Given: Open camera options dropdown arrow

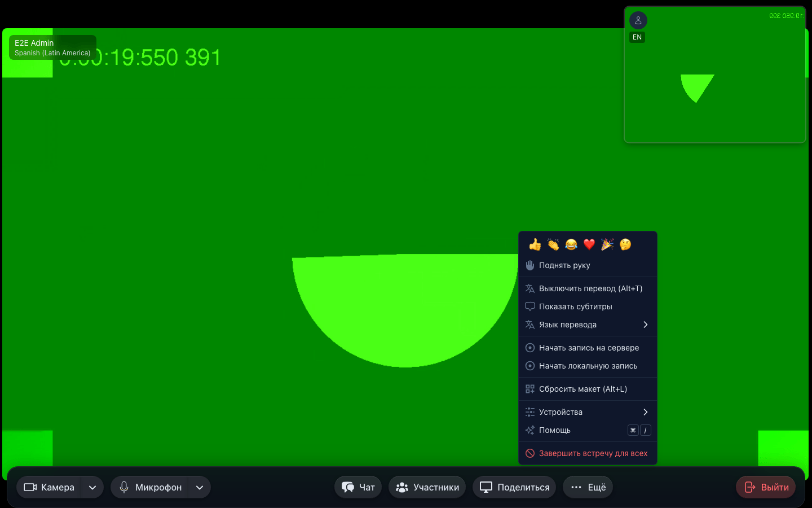Looking at the screenshot, I should click(92, 487).
